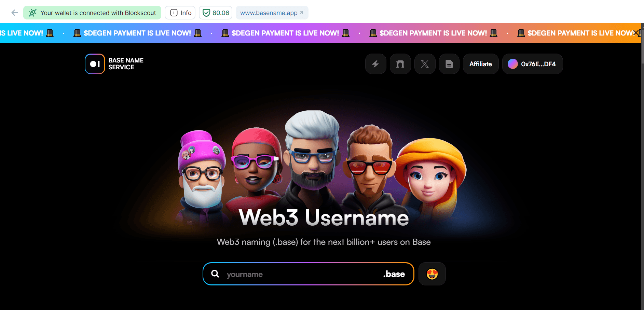Click the orange-hat girl avatar
The width and height of the screenshot is (644, 310).
(x=431, y=178)
